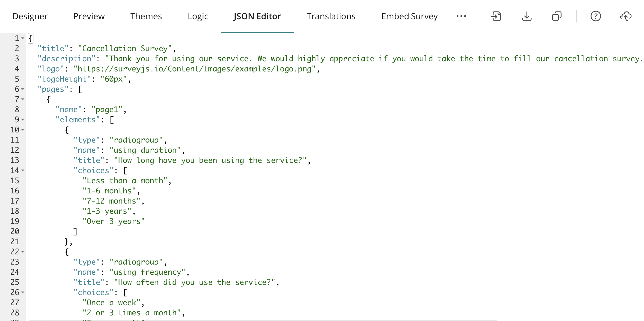Viewport: 644px width, 321px height.
Task: Switch to the Preview tab
Action: (x=89, y=16)
